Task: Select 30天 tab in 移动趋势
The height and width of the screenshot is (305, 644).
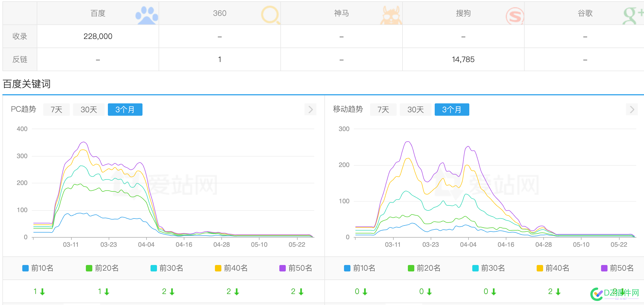Action: (416, 110)
